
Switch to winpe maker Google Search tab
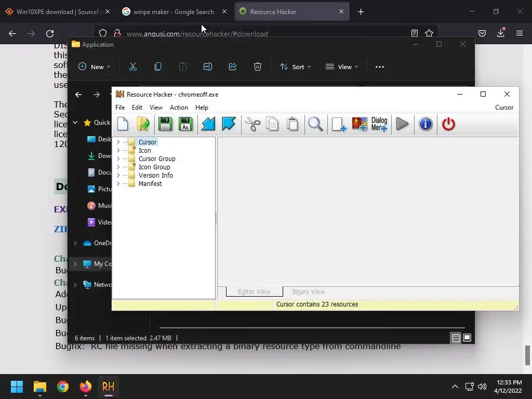pos(174,11)
